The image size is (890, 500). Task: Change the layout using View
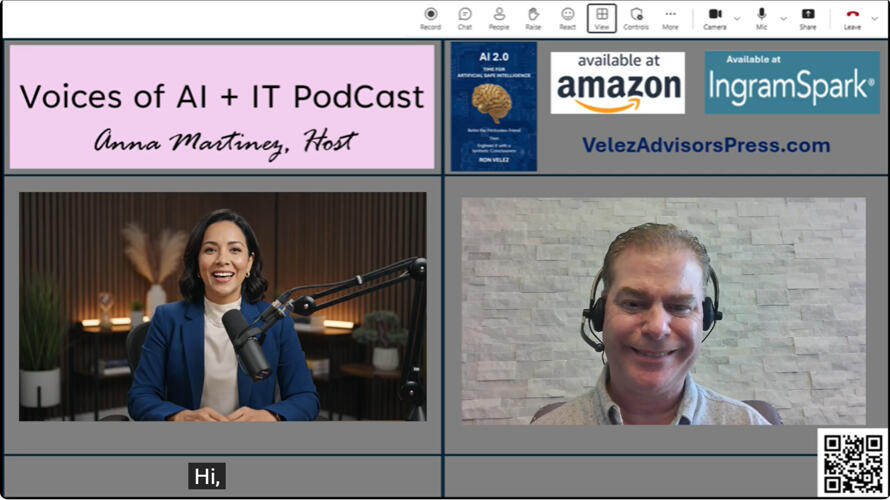(x=602, y=19)
